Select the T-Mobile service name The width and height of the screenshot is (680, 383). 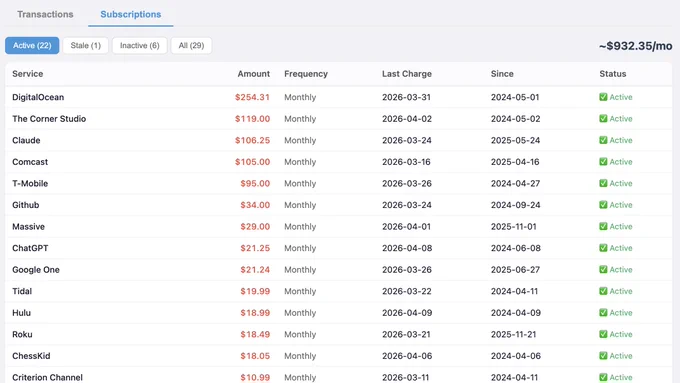(x=30, y=183)
